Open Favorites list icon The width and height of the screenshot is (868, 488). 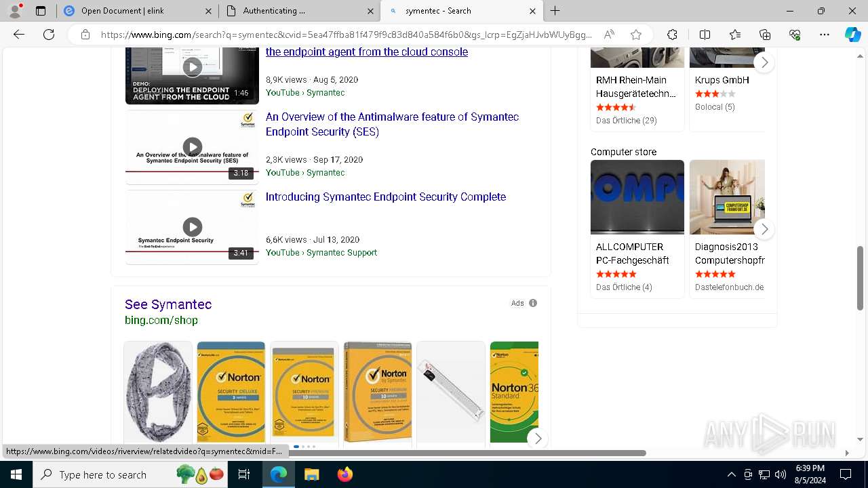[x=735, y=35]
